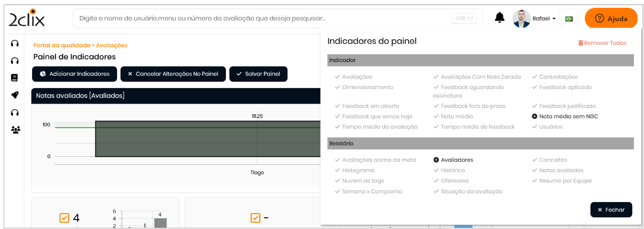
Task: Add the Avaliadores report via plus icon
Action: tap(436, 160)
